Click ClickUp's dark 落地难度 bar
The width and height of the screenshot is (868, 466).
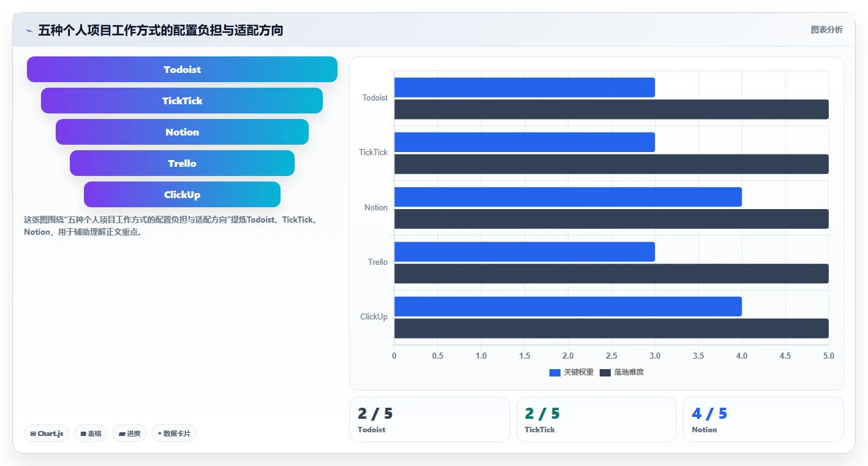[611, 329]
